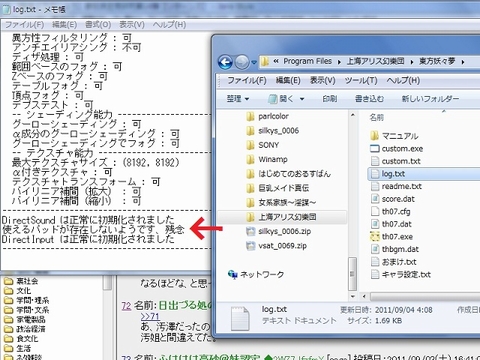The width and height of the screenshot is (480, 360).
Task: Select thbgm.dat file icon
Action: [x=375, y=249]
